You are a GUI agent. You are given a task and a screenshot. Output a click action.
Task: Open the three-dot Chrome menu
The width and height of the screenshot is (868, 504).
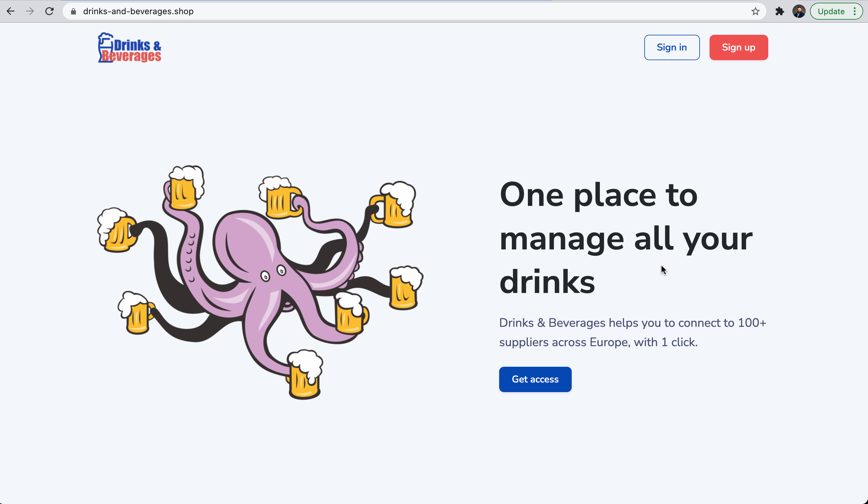tap(855, 11)
